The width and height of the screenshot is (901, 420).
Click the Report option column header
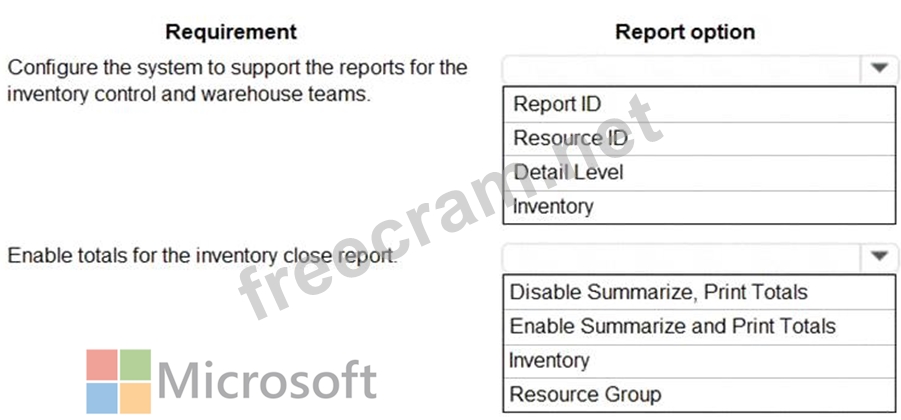[x=685, y=32]
